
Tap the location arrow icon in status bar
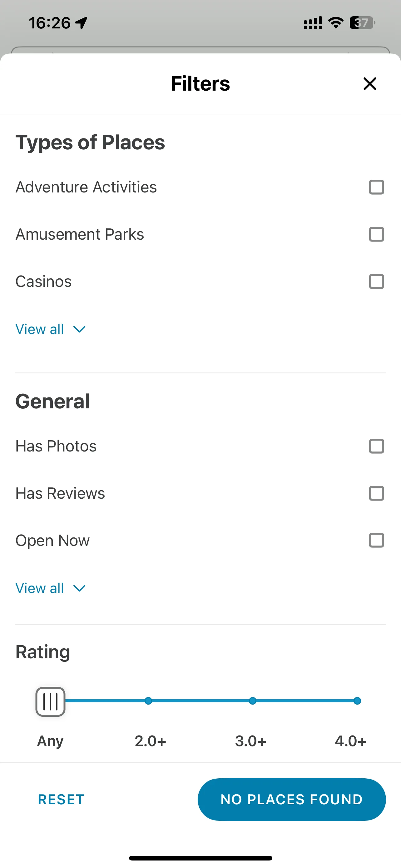(x=81, y=23)
